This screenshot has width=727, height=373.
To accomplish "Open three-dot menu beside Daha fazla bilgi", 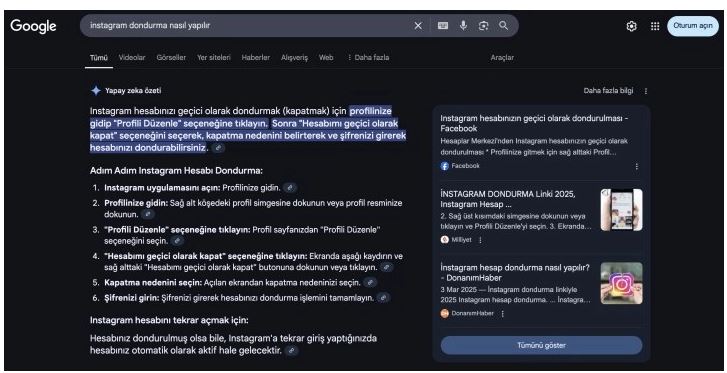I will pos(645,91).
